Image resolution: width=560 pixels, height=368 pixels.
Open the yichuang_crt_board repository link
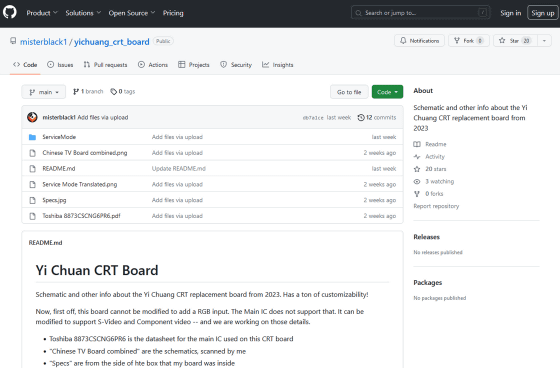pyautogui.click(x=111, y=42)
